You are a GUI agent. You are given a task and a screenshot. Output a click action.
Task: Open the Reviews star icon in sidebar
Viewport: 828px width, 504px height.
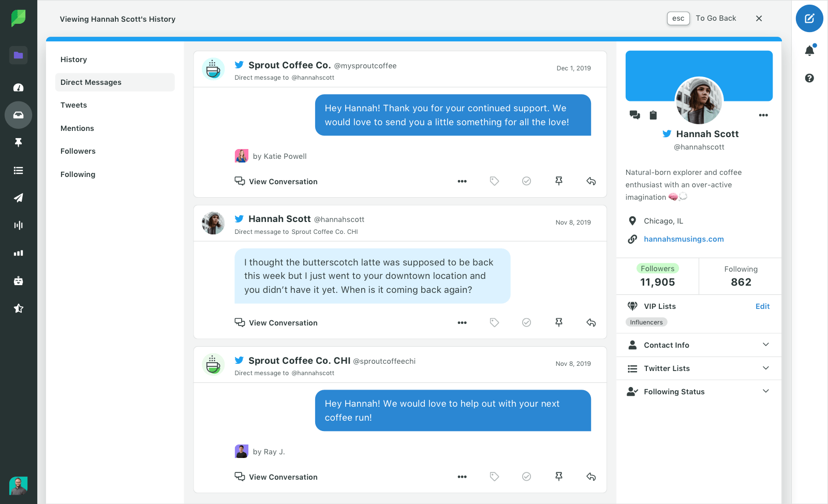[19, 308]
